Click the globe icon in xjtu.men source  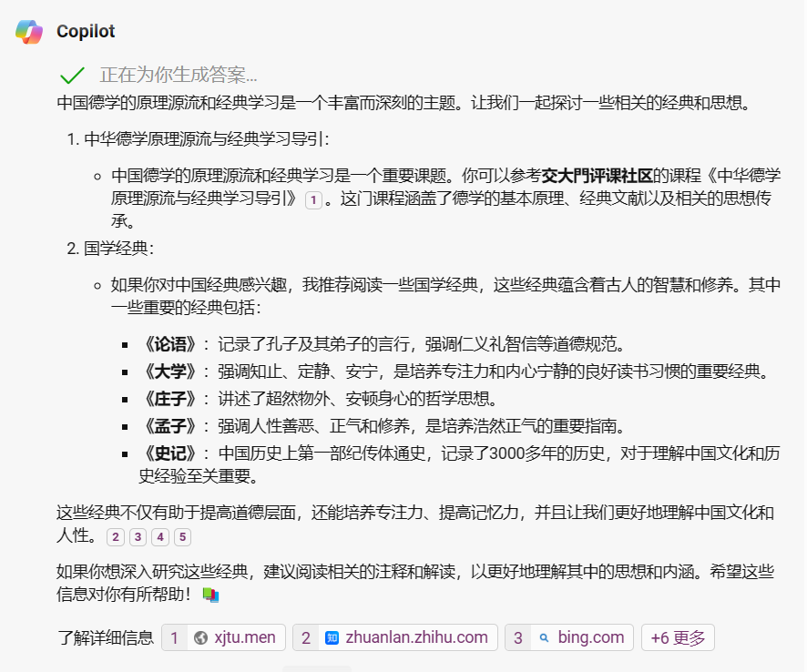click(200, 637)
